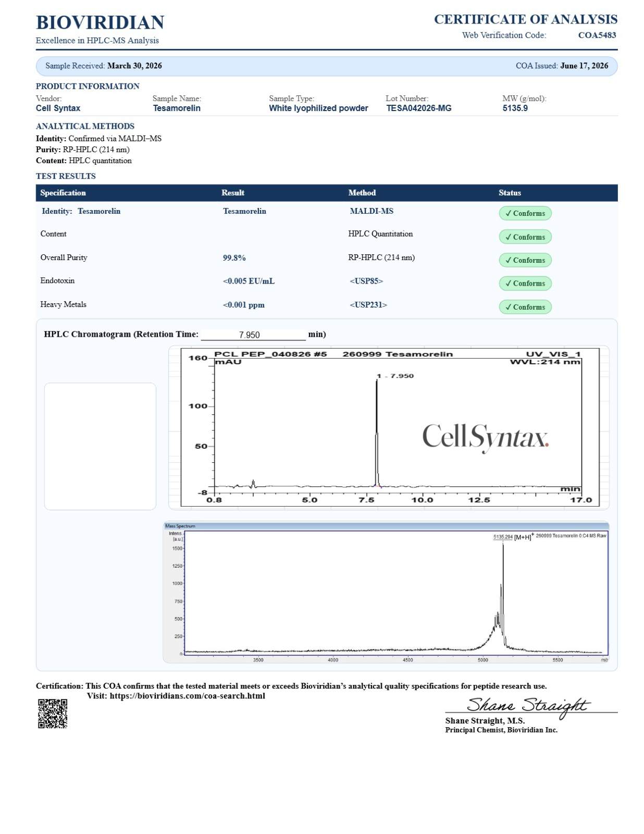
Task: Select lot number TESA042026-MG
Action: coord(419,108)
